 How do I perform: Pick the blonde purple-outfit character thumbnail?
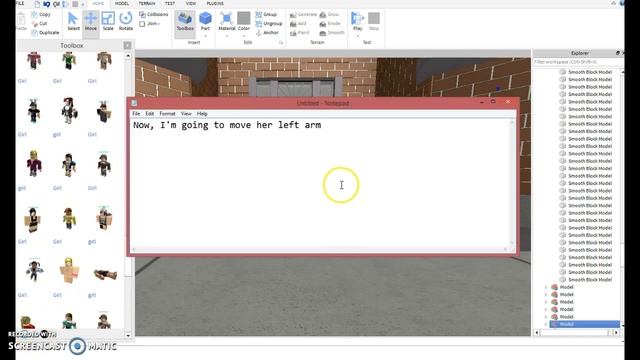point(34,163)
